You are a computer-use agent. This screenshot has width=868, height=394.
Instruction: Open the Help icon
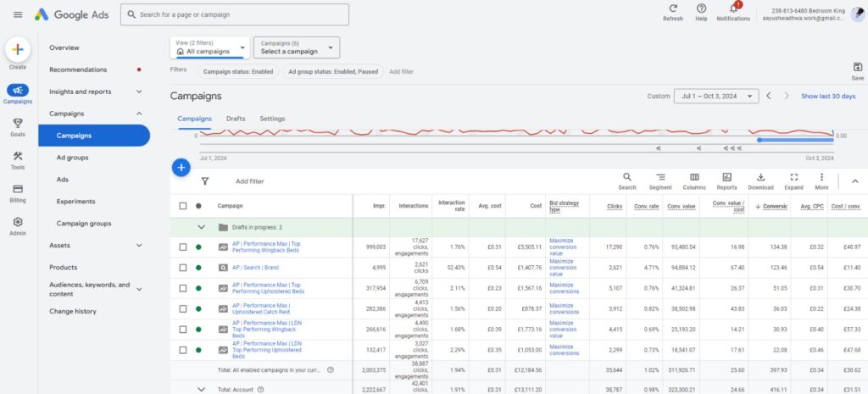point(701,8)
